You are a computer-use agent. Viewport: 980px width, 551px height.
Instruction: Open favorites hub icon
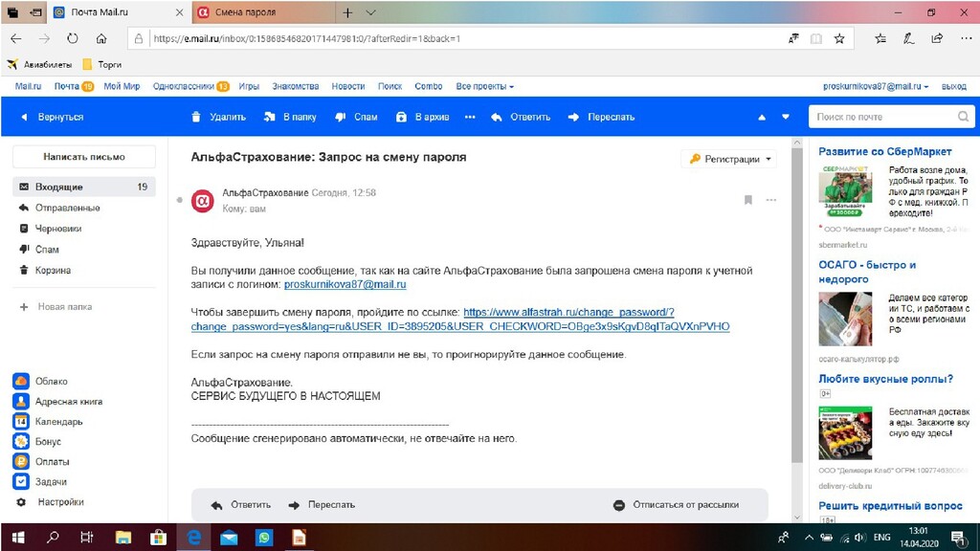click(x=880, y=38)
